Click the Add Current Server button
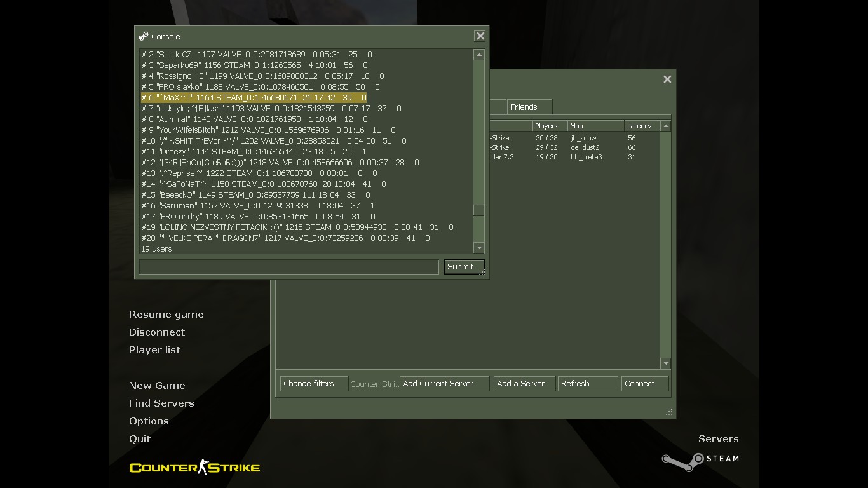 click(445, 384)
